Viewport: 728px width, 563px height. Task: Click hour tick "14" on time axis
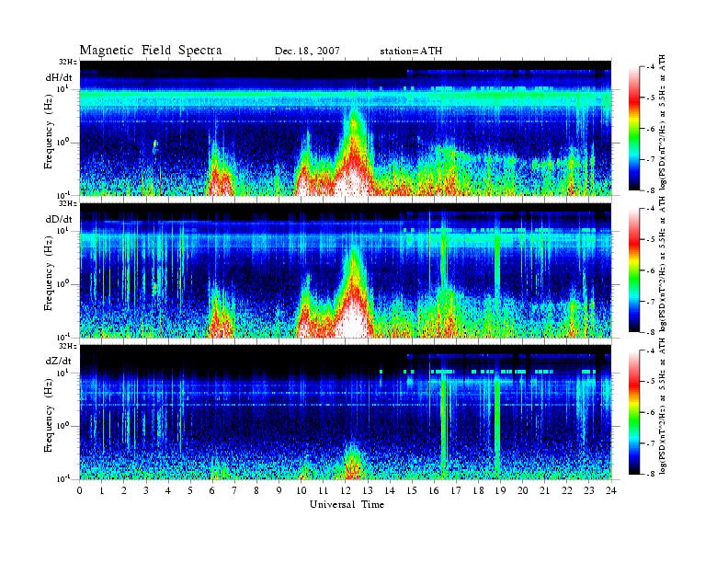[x=390, y=490]
